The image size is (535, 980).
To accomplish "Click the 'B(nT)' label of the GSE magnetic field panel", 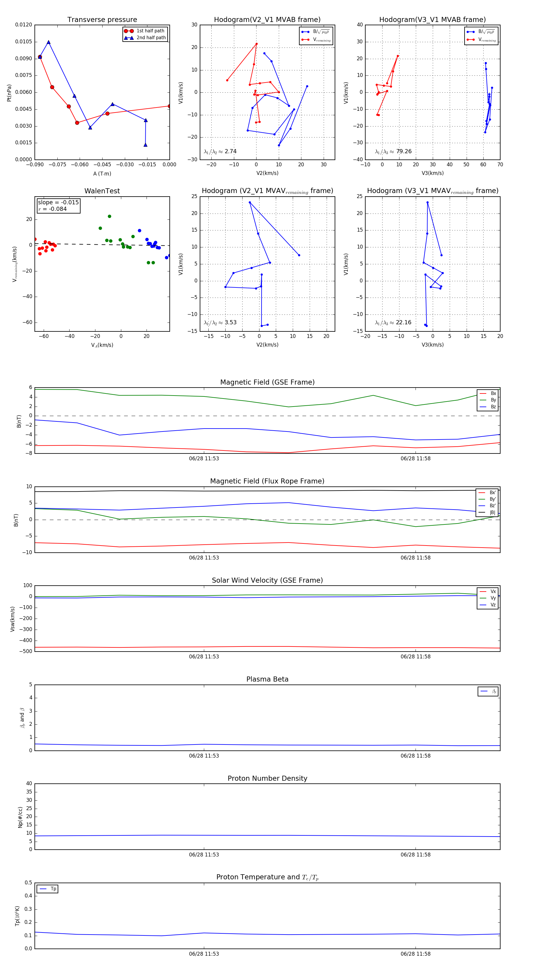I will point(19,421).
